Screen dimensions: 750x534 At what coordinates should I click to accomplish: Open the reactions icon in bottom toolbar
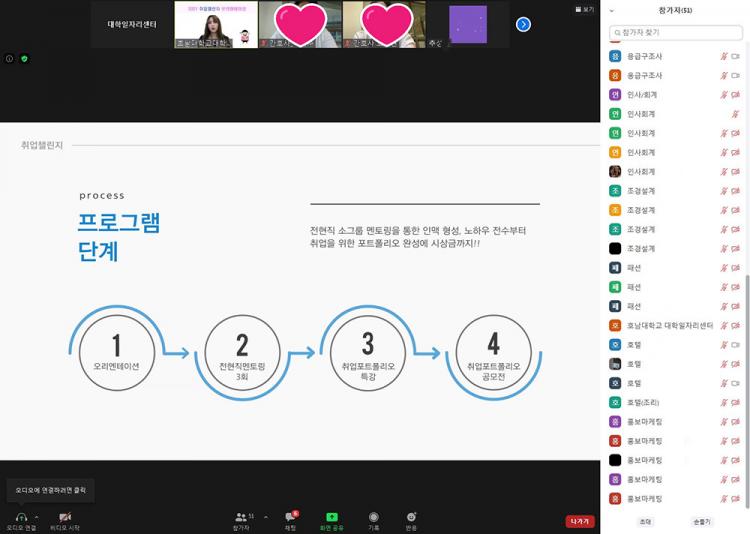[x=411, y=516]
